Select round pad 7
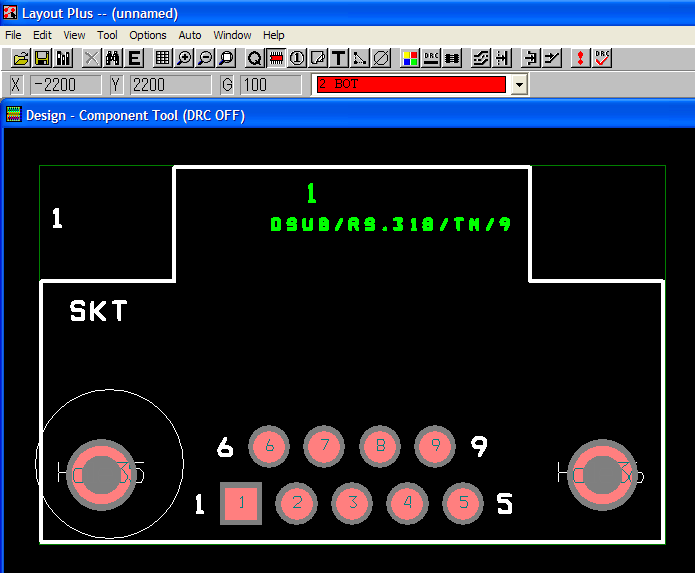The height and width of the screenshot is (573, 695). click(x=324, y=446)
